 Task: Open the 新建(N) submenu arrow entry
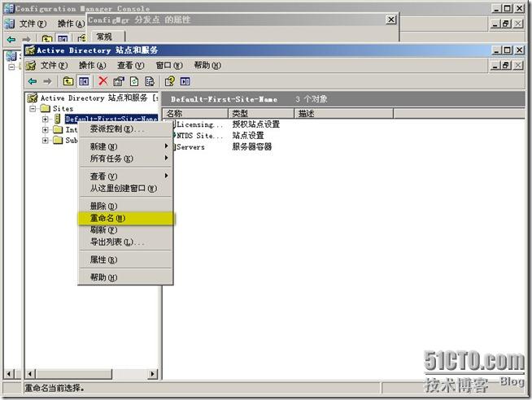click(125, 146)
